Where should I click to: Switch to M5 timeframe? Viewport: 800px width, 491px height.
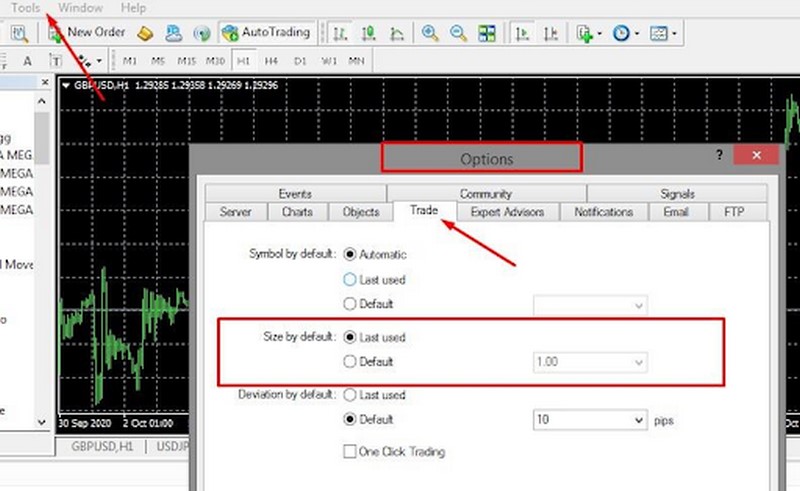(x=158, y=61)
